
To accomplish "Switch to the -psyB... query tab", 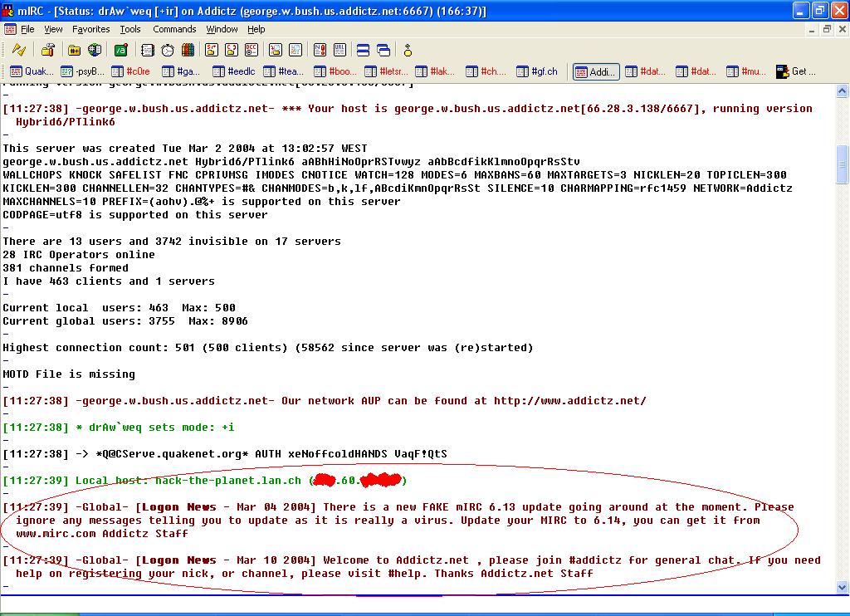I will click(x=82, y=71).
